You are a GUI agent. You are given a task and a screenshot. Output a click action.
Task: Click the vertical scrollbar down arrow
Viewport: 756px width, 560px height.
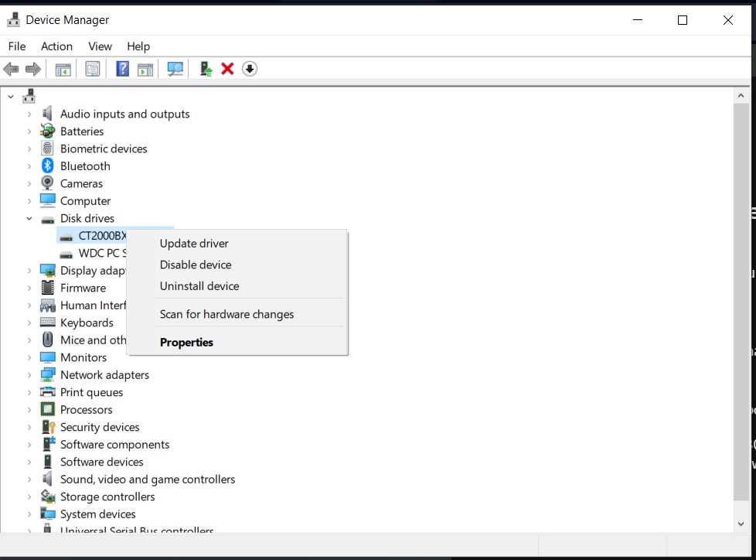[741, 524]
